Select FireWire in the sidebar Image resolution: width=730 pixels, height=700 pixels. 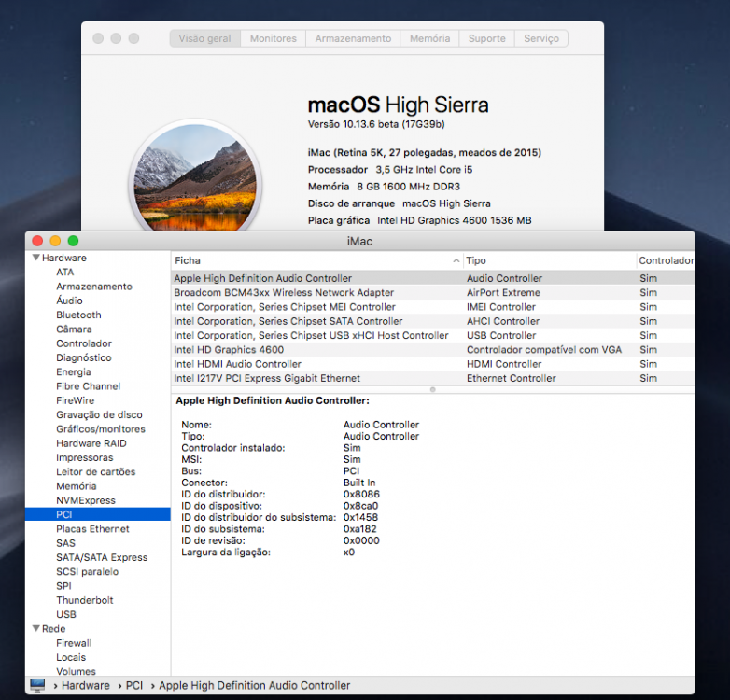point(75,400)
